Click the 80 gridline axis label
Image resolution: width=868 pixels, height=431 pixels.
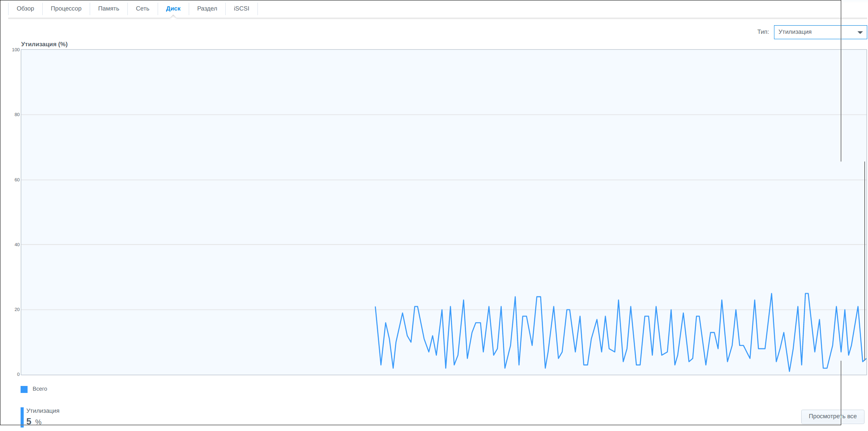(x=17, y=115)
